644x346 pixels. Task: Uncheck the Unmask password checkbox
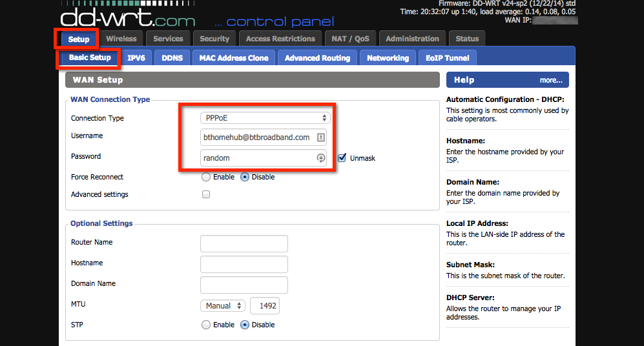[x=342, y=158]
